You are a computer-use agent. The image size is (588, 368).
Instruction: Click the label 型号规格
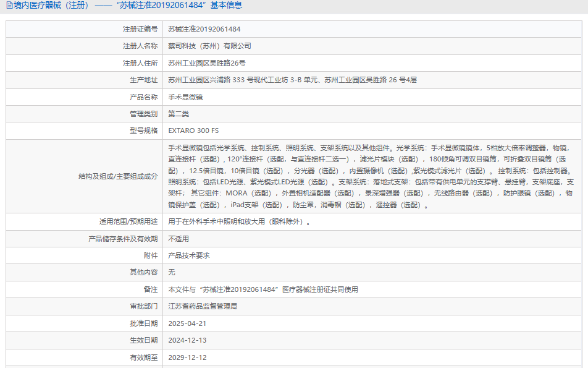click(x=144, y=131)
